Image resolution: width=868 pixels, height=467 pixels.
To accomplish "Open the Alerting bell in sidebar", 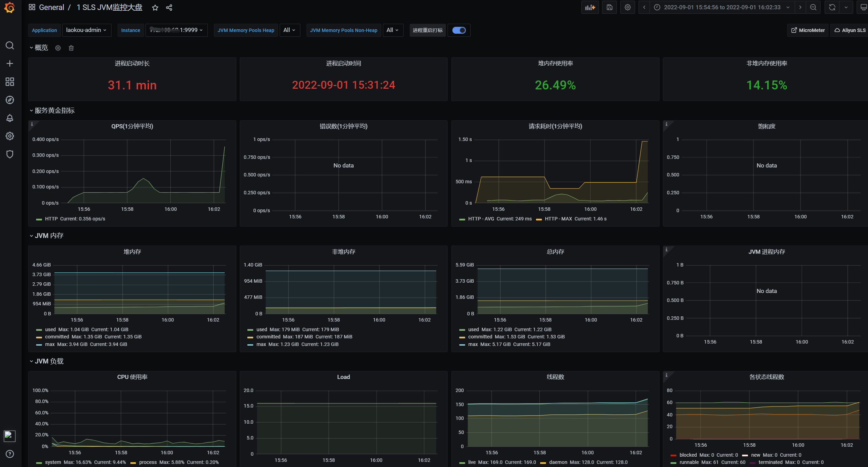I will click(x=10, y=118).
